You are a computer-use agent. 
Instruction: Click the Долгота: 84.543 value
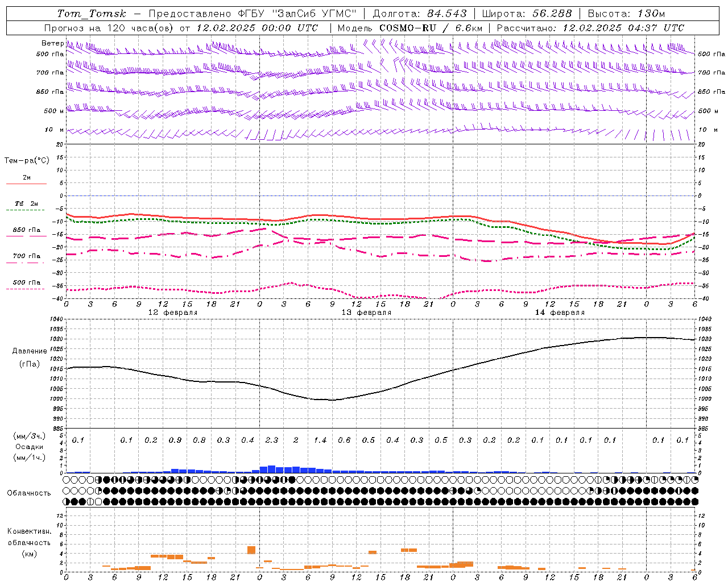click(x=420, y=14)
